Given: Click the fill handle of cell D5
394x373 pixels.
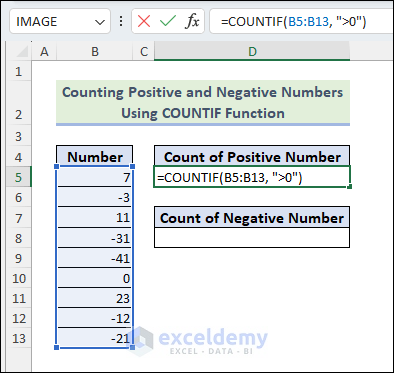Looking at the screenshot, I should (x=350, y=187).
